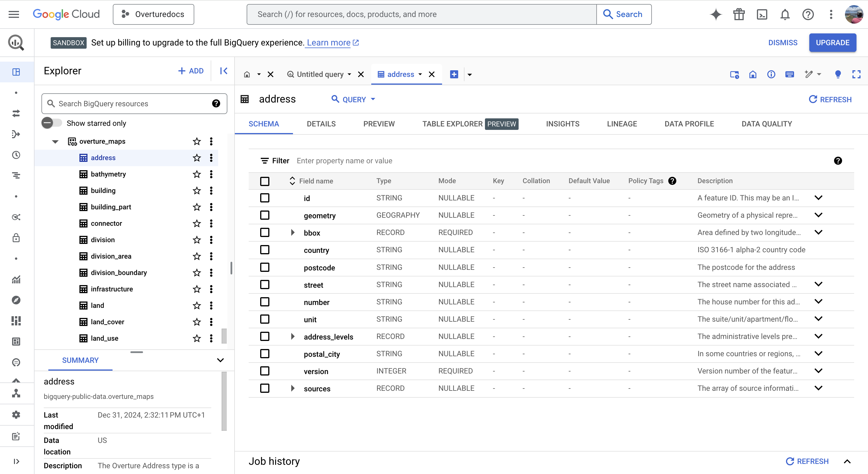The image size is (868, 474).
Task: Click the user account avatar
Action: 854,14
